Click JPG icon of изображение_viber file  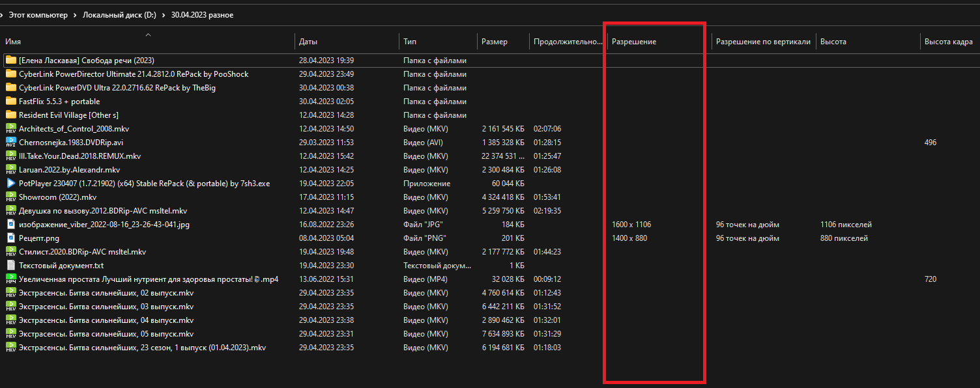coord(10,224)
